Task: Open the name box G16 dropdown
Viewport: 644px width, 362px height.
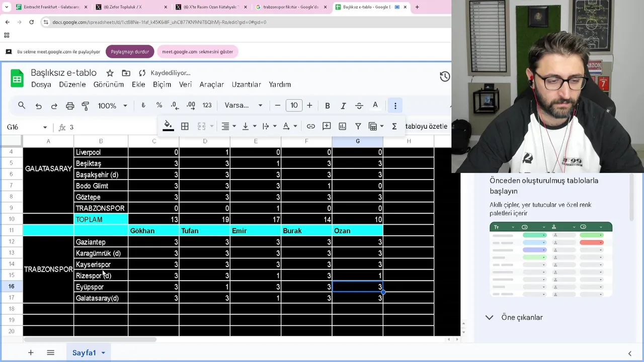Action: pyautogui.click(x=45, y=127)
